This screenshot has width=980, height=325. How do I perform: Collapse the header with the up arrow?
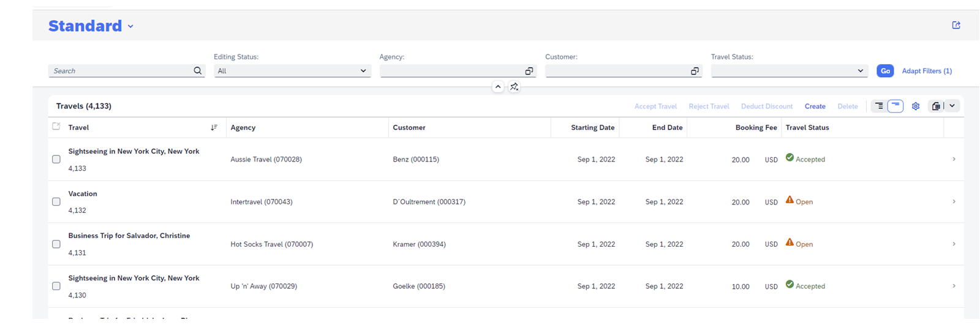click(x=498, y=87)
